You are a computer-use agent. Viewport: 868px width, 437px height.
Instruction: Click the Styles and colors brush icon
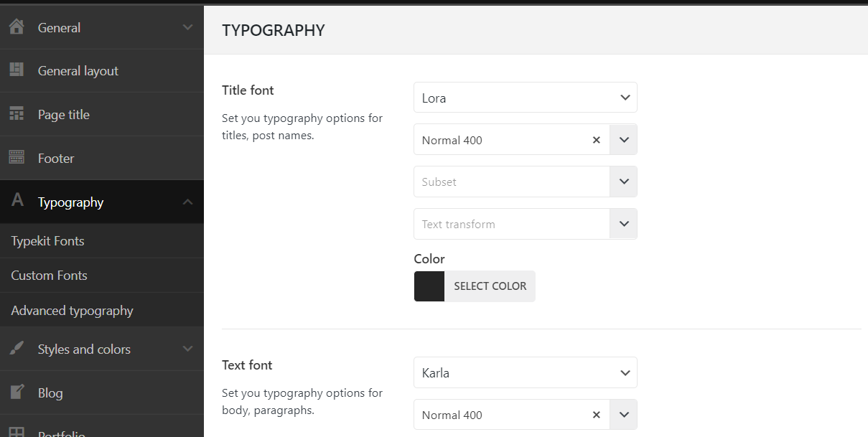[x=17, y=349]
